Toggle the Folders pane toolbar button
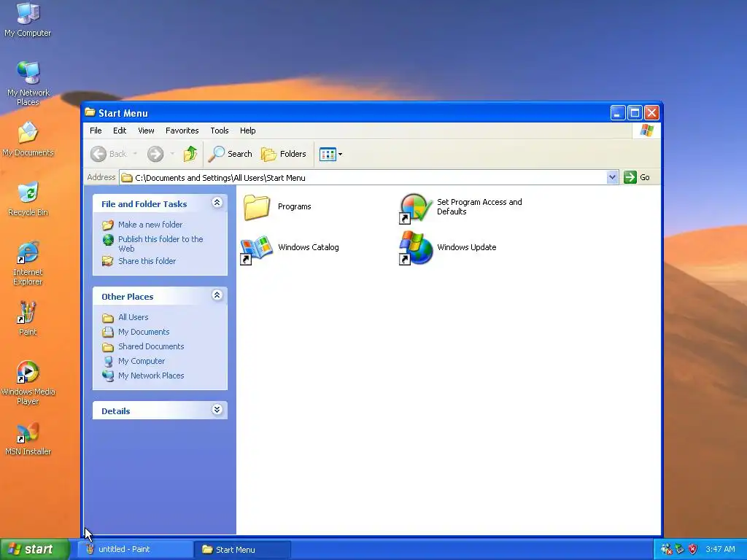 pos(284,154)
